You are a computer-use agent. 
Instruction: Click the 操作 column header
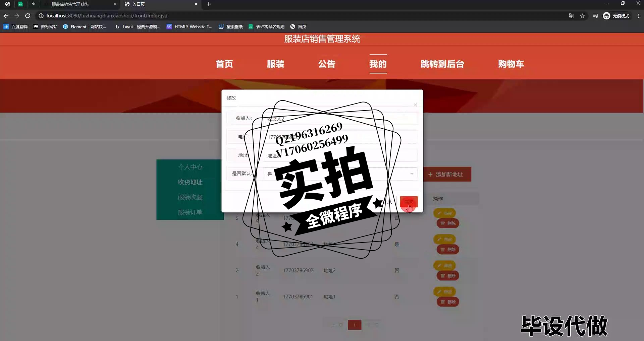tap(438, 199)
